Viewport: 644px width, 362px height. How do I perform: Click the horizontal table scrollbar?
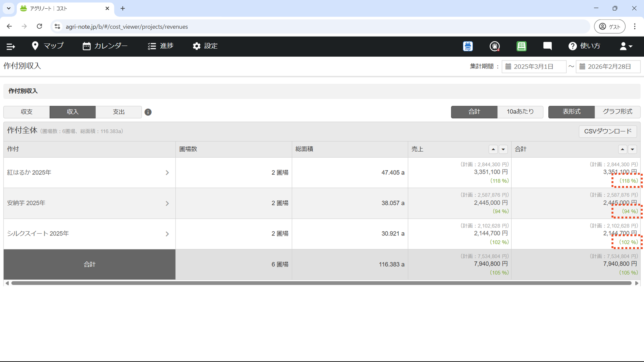pyautogui.click(x=321, y=283)
